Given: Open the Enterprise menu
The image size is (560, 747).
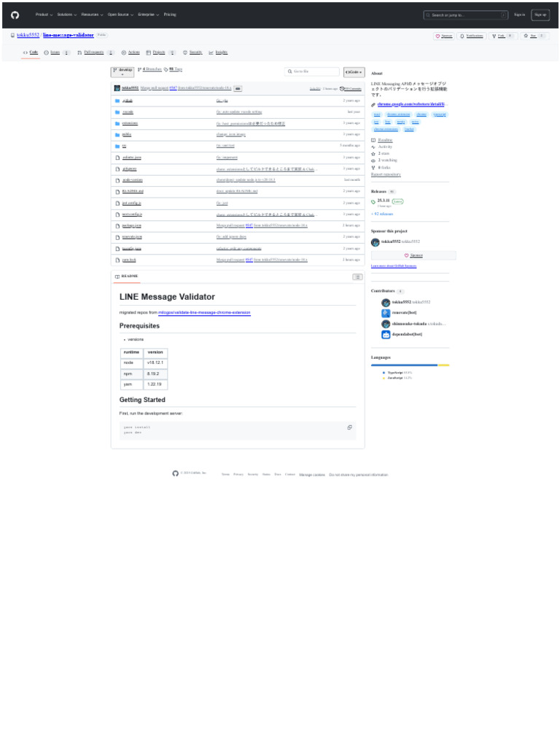Looking at the screenshot, I should pos(148,15).
